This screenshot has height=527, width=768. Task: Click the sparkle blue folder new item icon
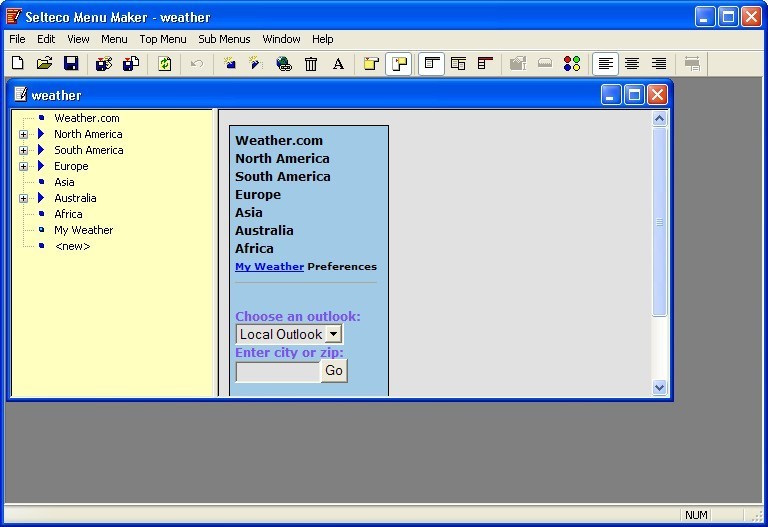click(x=230, y=64)
